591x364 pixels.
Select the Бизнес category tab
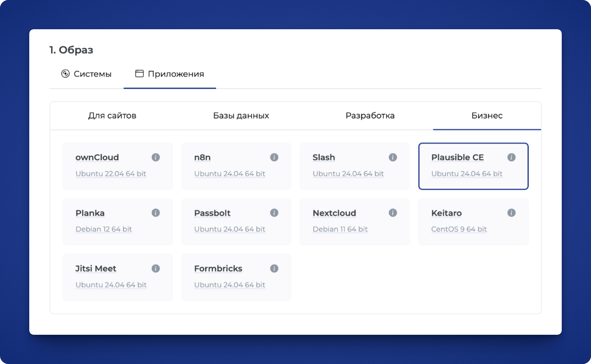coord(487,115)
